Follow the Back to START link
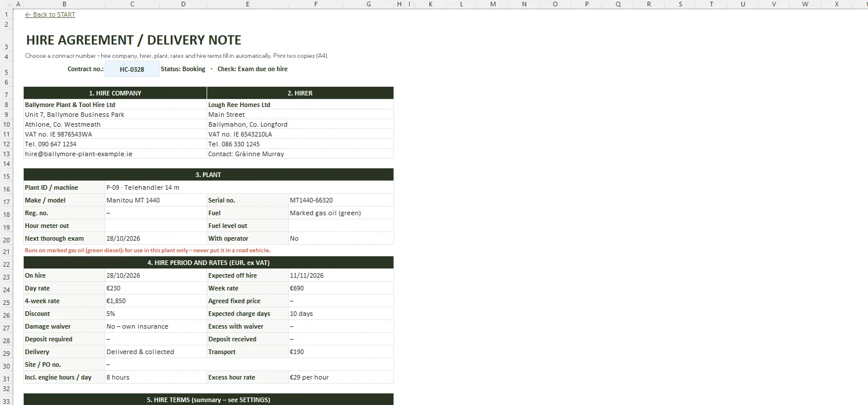 coord(50,14)
